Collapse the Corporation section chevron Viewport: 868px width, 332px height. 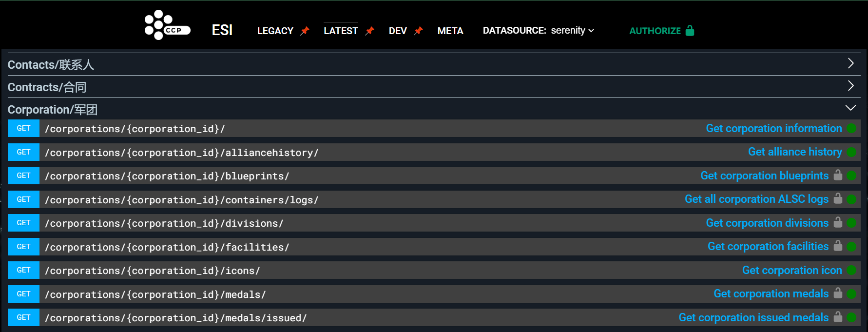tap(850, 108)
